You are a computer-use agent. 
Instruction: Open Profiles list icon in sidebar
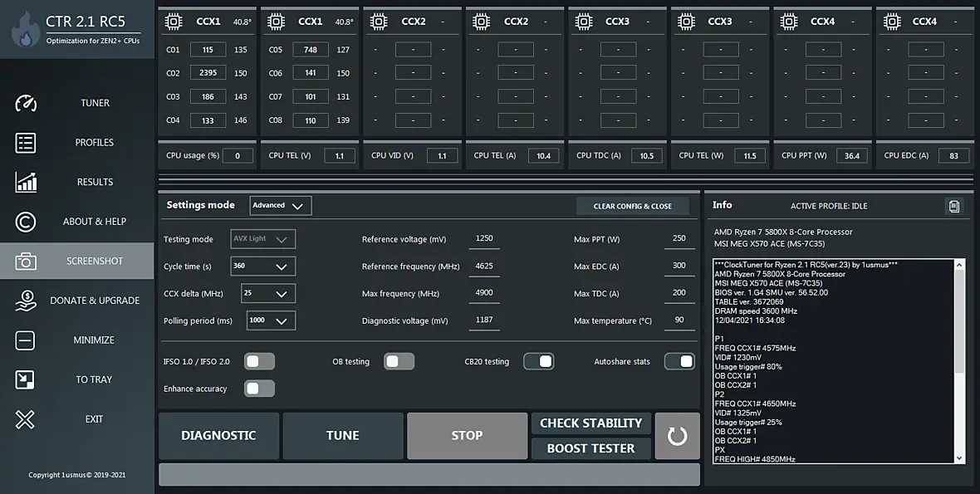tap(26, 143)
